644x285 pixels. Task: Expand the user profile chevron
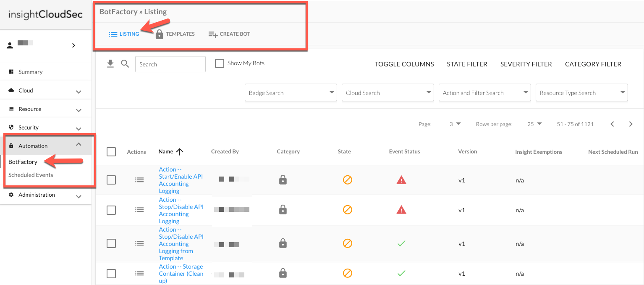pyautogui.click(x=73, y=45)
